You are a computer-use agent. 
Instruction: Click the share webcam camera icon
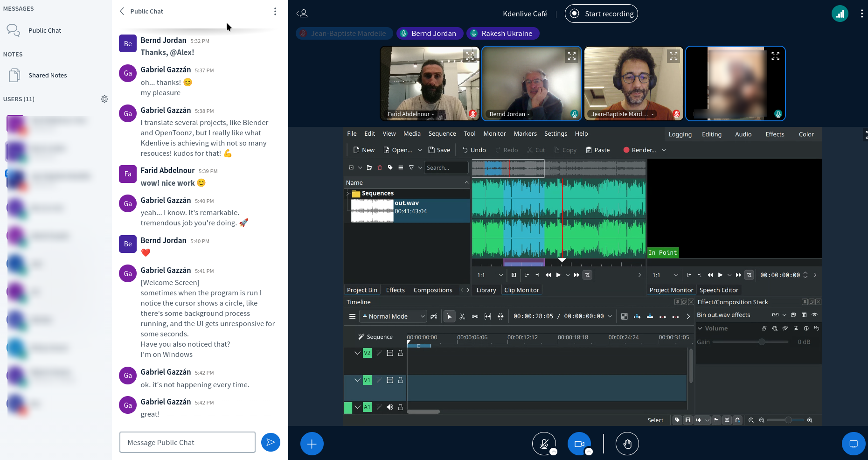click(x=579, y=444)
